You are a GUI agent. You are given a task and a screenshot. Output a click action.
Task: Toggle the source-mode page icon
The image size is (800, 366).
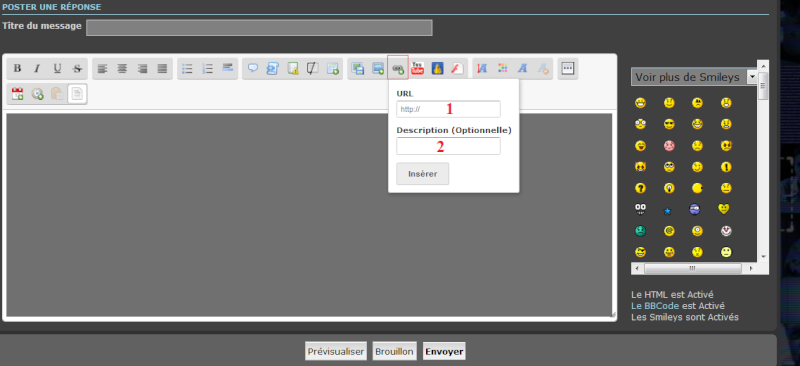pyautogui.click(x=77, y=94)
